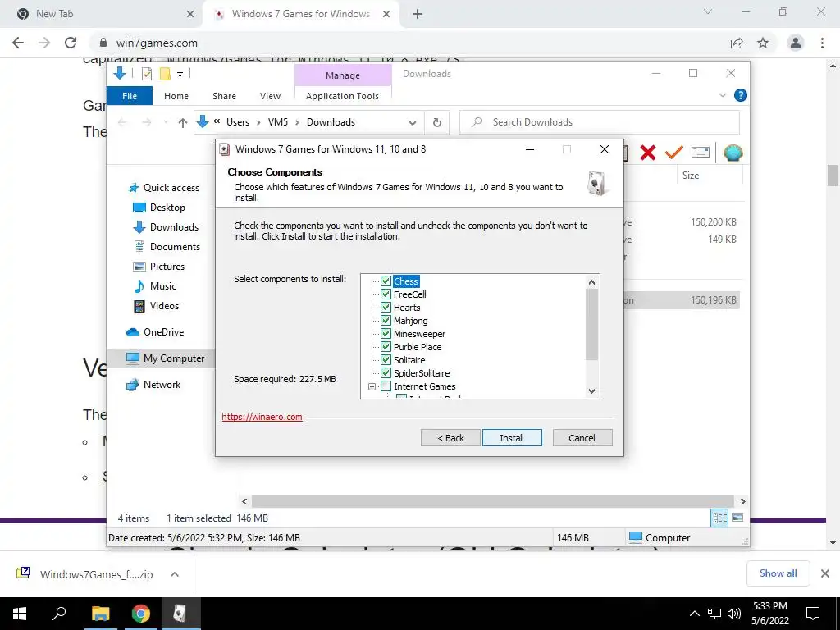Click the red X delete icon
The height and width of the screenshot is (630, 840).
[648, 153]
